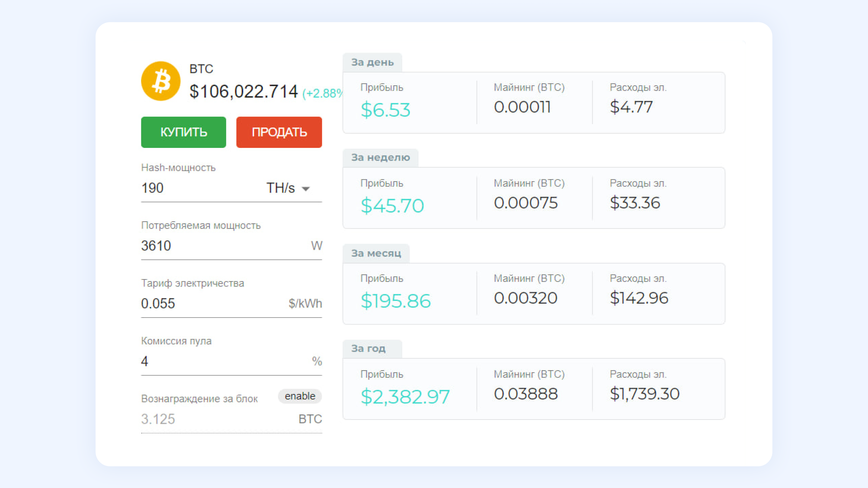The image size is (868, 488).
Task: Click the +2.88% price change text
Action: click(322, 93)
